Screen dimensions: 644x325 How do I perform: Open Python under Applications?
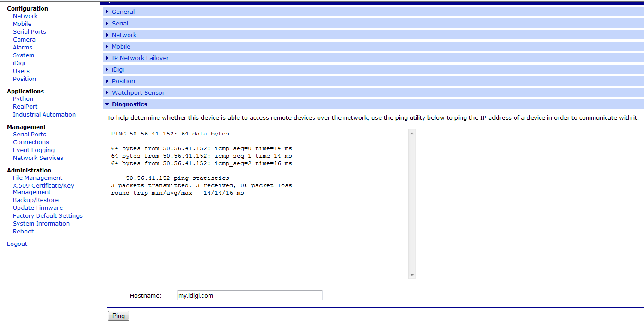pos(23,98)
